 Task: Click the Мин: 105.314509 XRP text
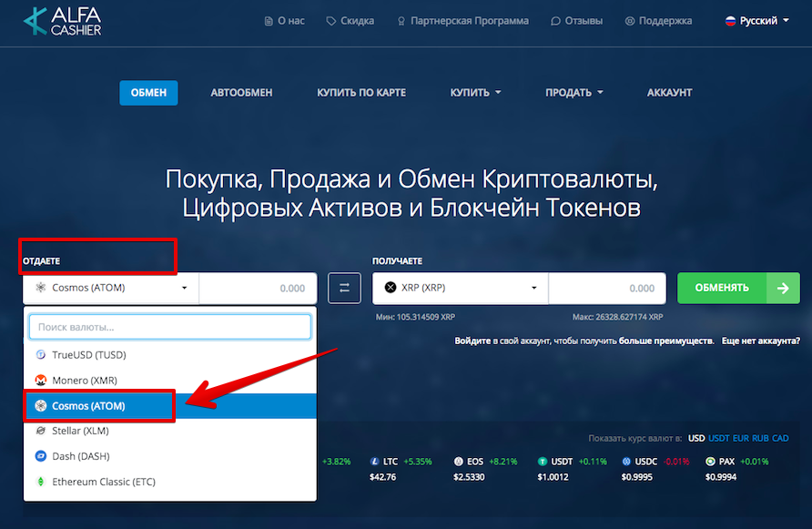(415, 317)
